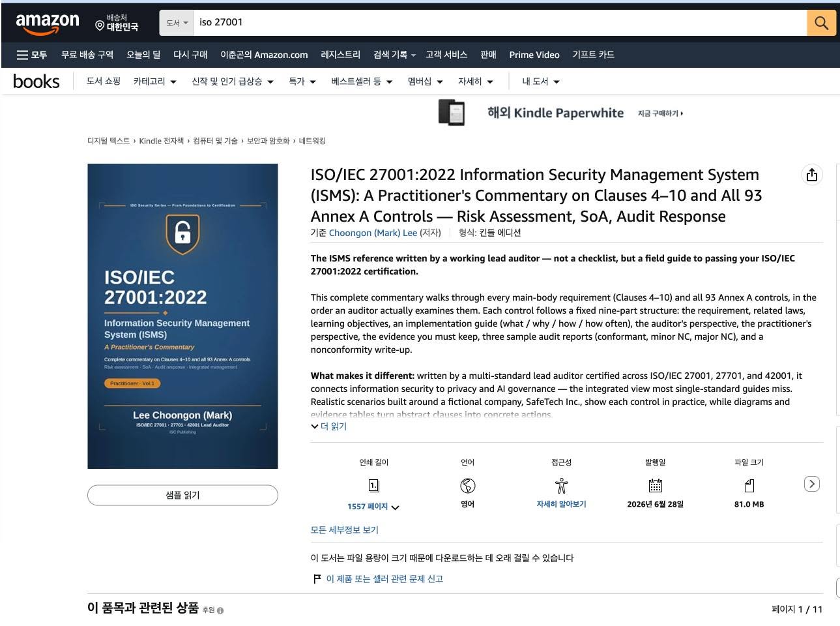840x626 pixels.
Task: Open the 도서 search category dropdown
Action: point(177,23)
